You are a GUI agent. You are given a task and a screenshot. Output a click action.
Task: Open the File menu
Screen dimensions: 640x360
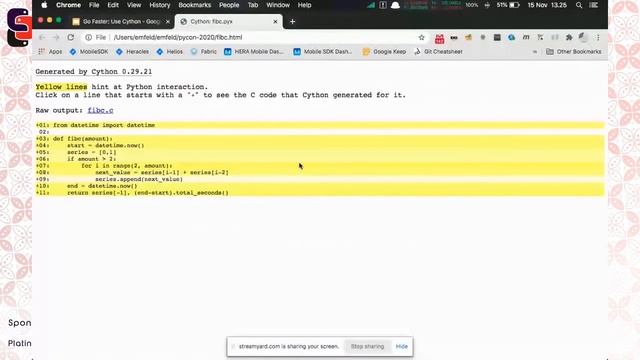(94, 5)
